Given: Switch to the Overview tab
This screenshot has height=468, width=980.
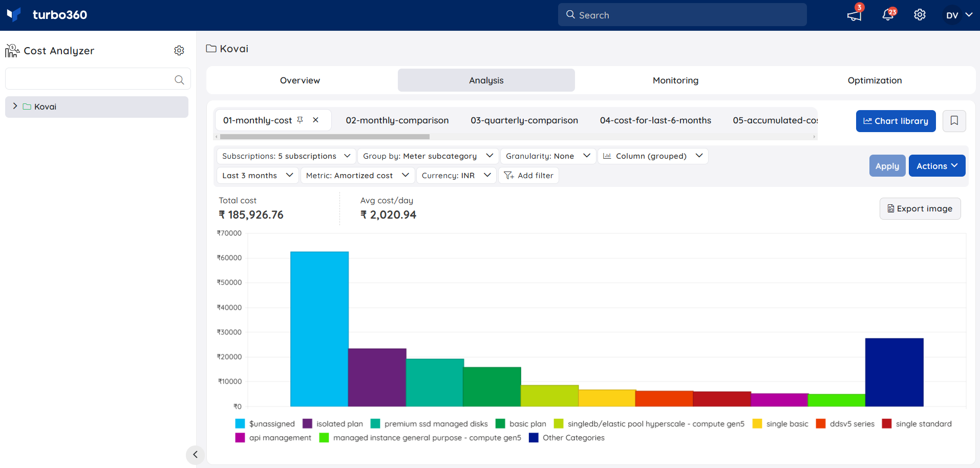Looking at the screenshot, I should click(300, 80).
